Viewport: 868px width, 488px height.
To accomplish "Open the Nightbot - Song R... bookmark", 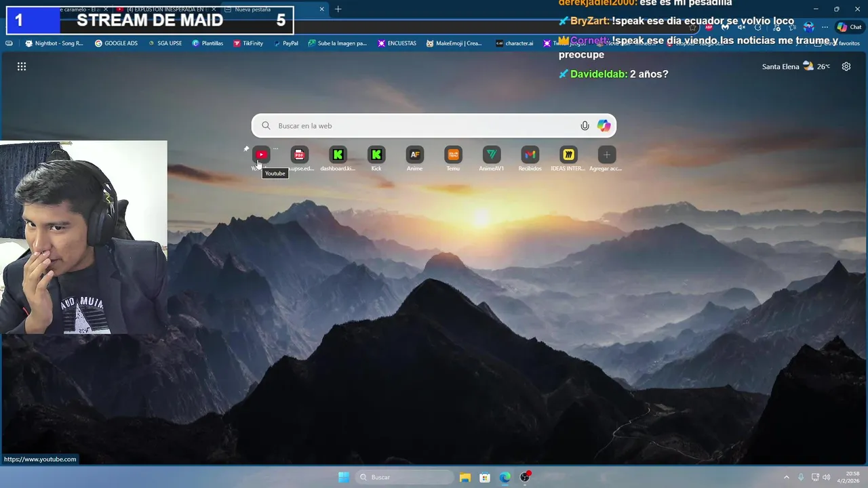I will pos(54,43).
